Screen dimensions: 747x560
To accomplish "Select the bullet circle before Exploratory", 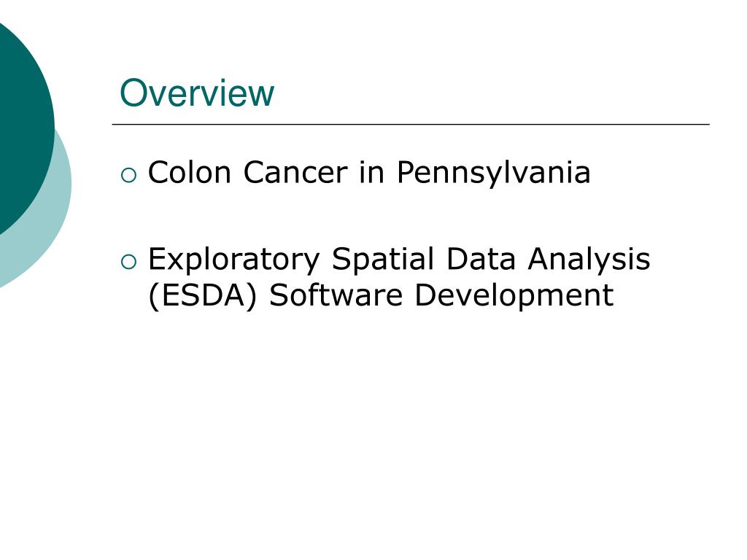I will pyautogui.click(x=128, y=262).
